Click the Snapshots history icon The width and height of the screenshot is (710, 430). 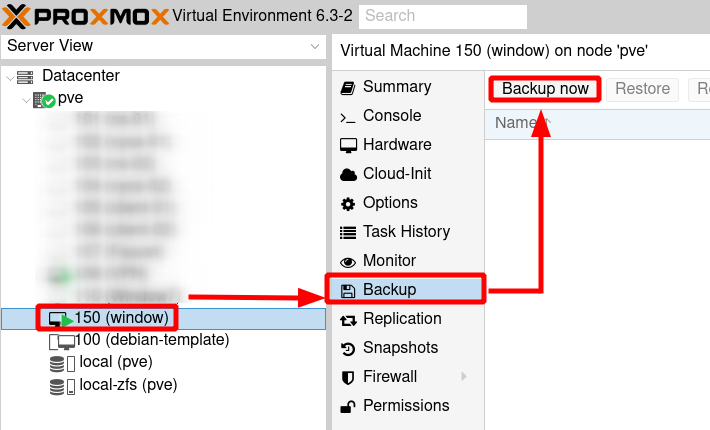348,349
